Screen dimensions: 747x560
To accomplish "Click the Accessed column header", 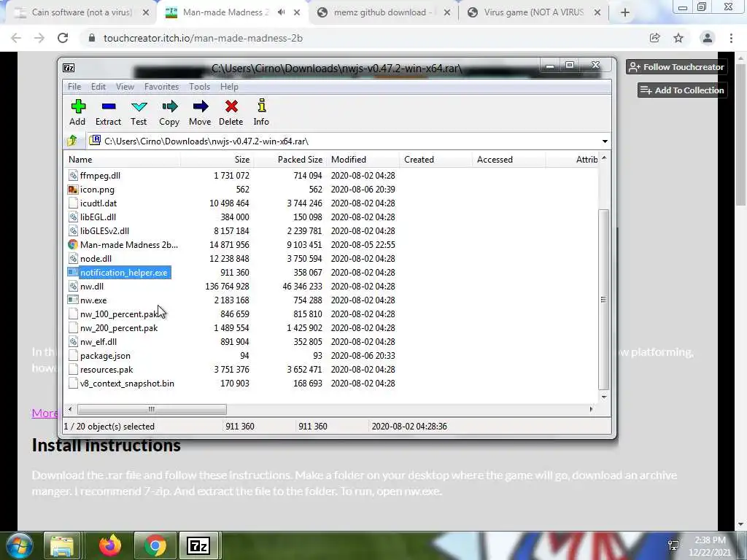I will [x=508, y=160].
